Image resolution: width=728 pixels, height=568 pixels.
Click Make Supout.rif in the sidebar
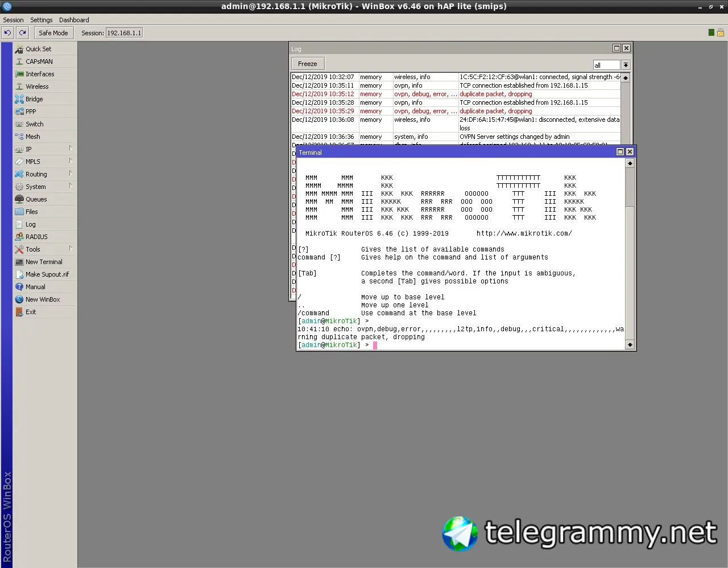[x=45, y=274]
